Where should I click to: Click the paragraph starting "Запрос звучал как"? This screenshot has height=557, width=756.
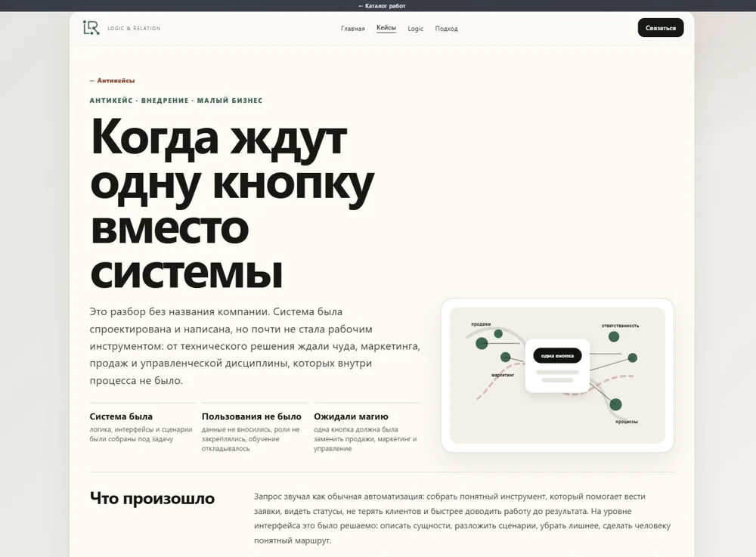click(462, 518)
